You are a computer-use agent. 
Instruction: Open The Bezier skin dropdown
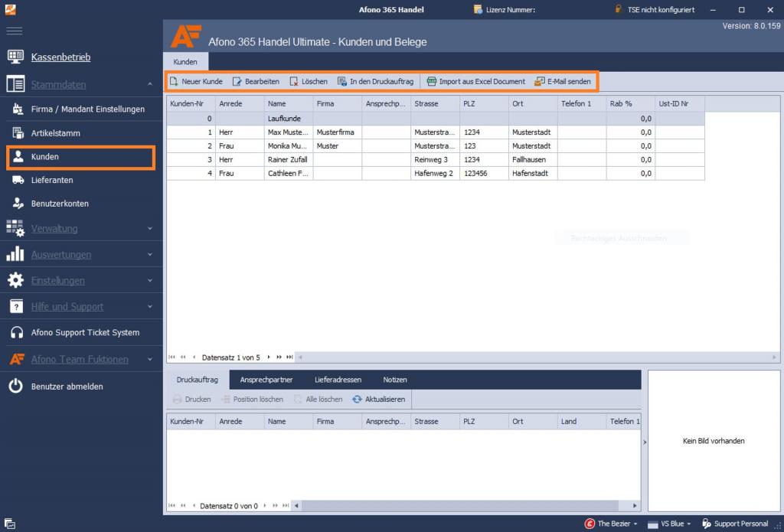click(612, 524)
